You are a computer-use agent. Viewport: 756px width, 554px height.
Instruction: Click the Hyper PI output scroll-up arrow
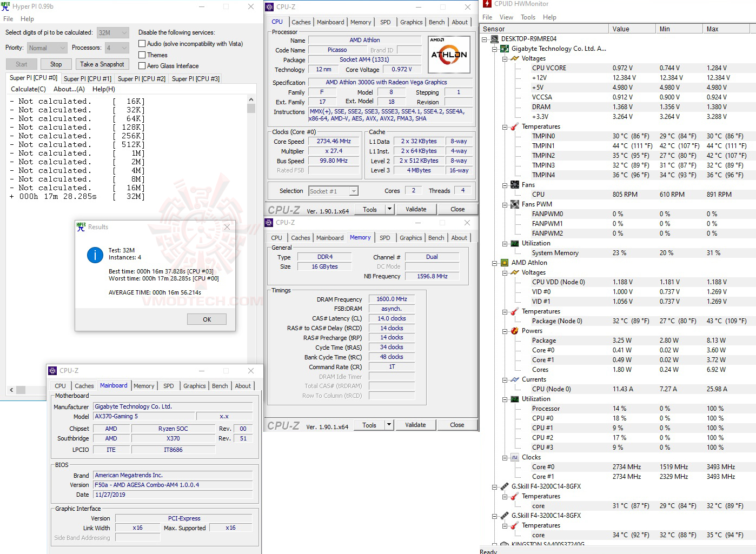(x=251, y=100)
